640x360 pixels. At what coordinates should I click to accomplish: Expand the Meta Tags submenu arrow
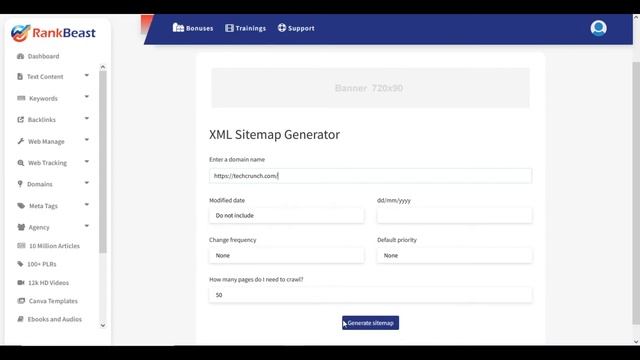tap(87, 204)
